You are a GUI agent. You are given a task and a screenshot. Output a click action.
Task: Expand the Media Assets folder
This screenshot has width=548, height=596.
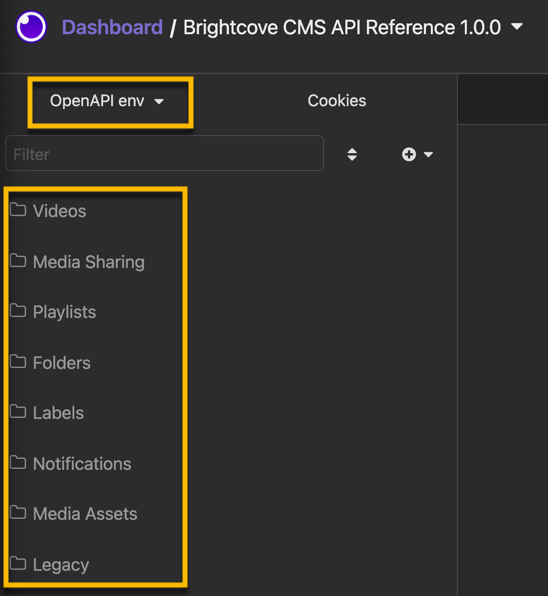[85, 514]
